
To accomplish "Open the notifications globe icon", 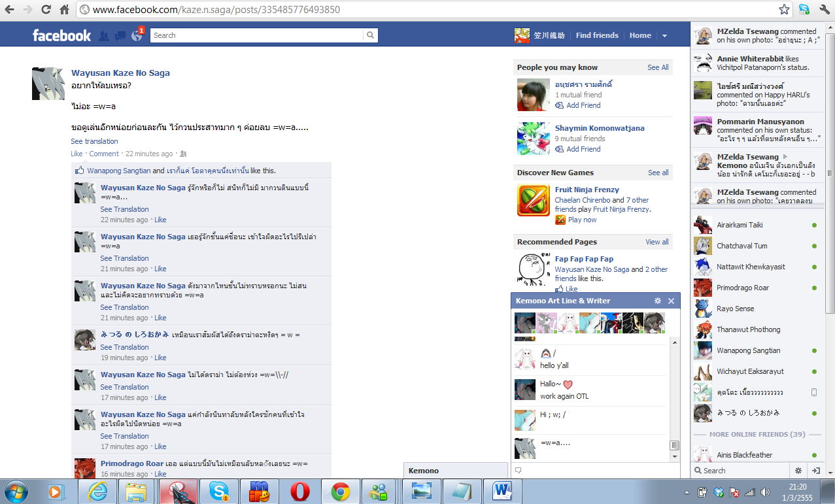I will [x=137, y=36].
